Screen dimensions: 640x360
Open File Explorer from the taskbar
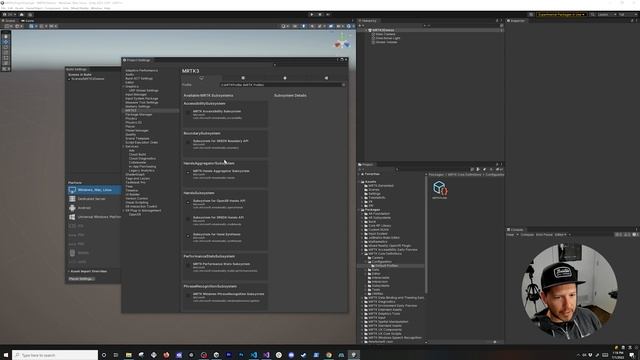click(129, 355)
